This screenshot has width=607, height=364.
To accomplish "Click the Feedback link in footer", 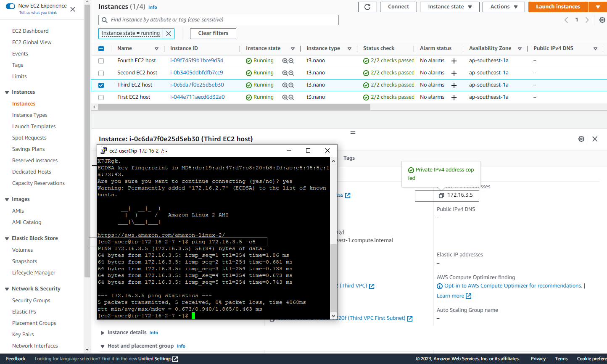I will coord(16,359).
